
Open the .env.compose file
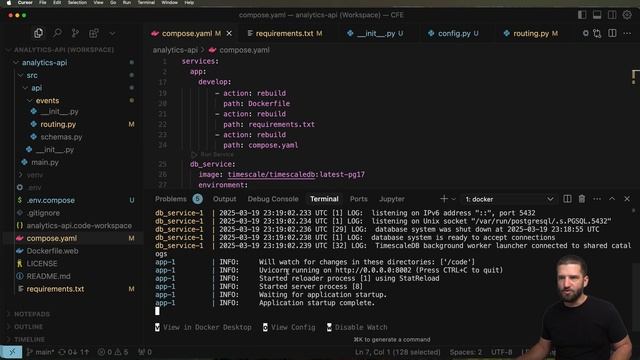coord(51,200)
